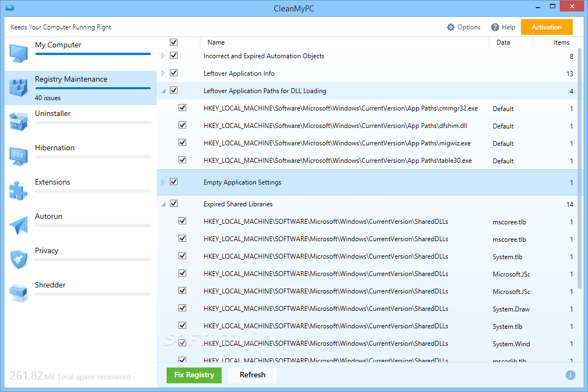
Task: Click the System.Draw data cell
Action: 511,309
